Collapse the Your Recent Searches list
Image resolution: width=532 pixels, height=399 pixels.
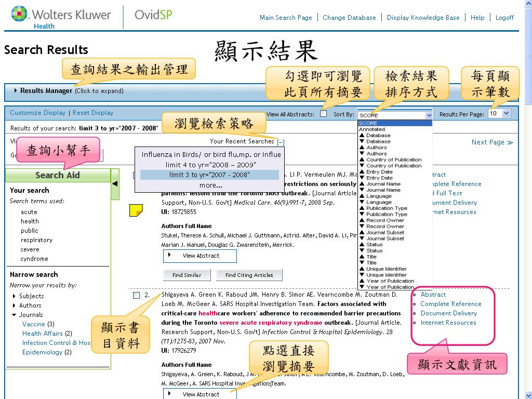[x=281, y=142]
